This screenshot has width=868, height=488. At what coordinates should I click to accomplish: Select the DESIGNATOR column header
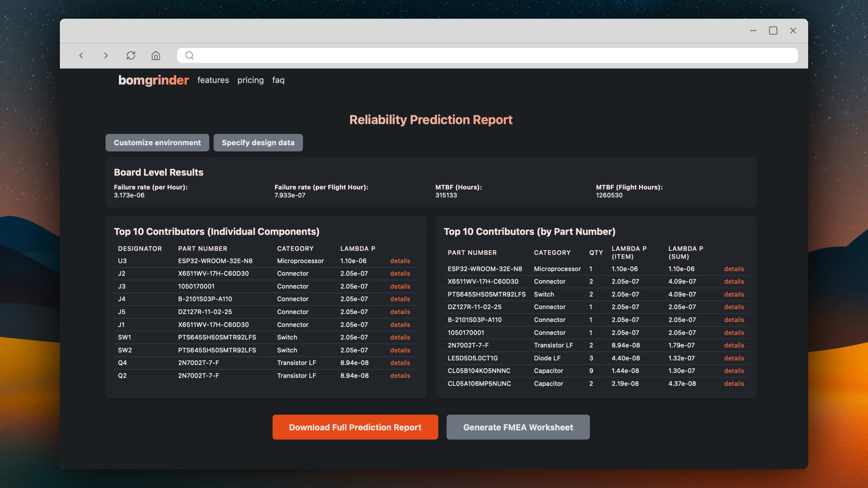click(x=140, y=249)
